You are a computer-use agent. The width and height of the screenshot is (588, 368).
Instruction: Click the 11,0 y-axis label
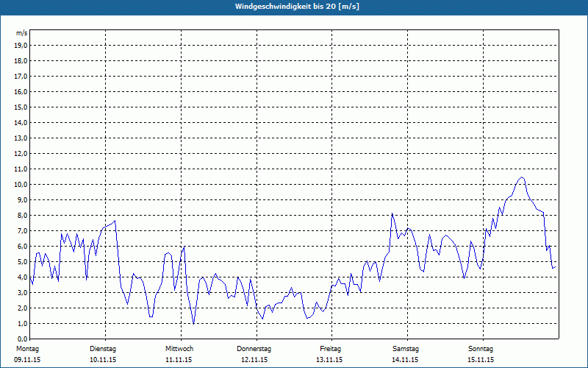coord(20,169)
